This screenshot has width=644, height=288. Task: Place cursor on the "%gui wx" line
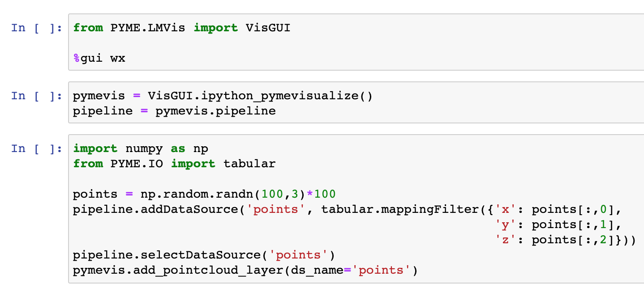[99, 58]
